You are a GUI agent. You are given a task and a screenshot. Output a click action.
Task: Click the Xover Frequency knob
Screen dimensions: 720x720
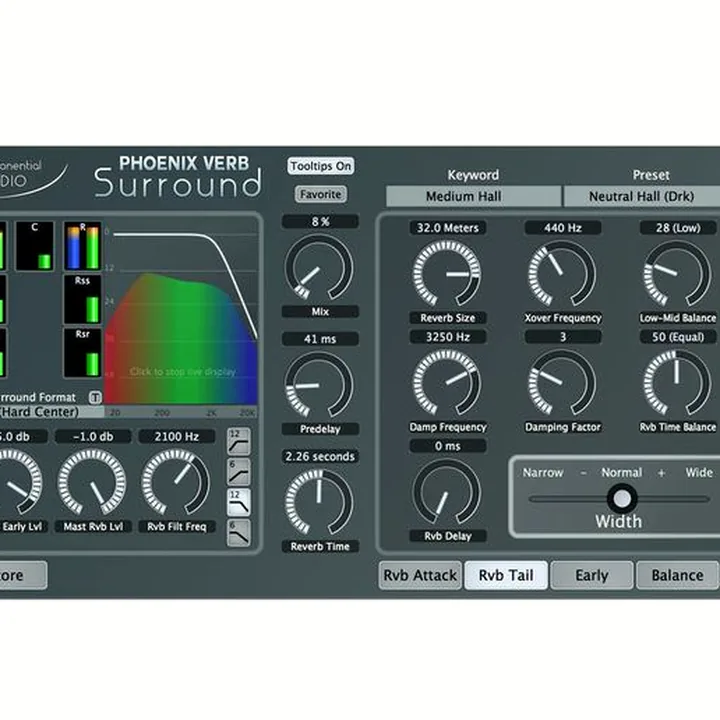click(x=562, y=274)
